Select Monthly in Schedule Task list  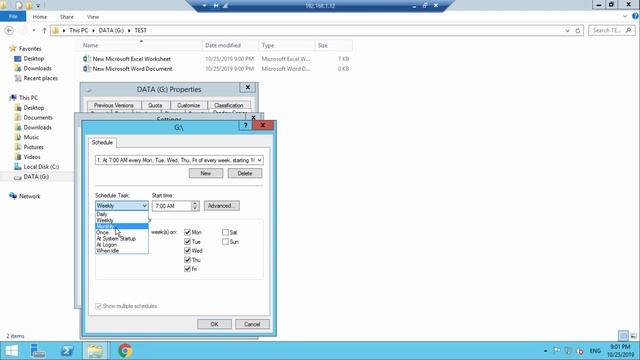pos(122,226)
